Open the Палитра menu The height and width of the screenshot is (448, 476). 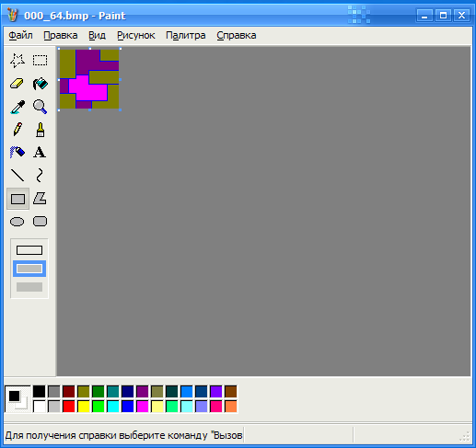point(186,35)
